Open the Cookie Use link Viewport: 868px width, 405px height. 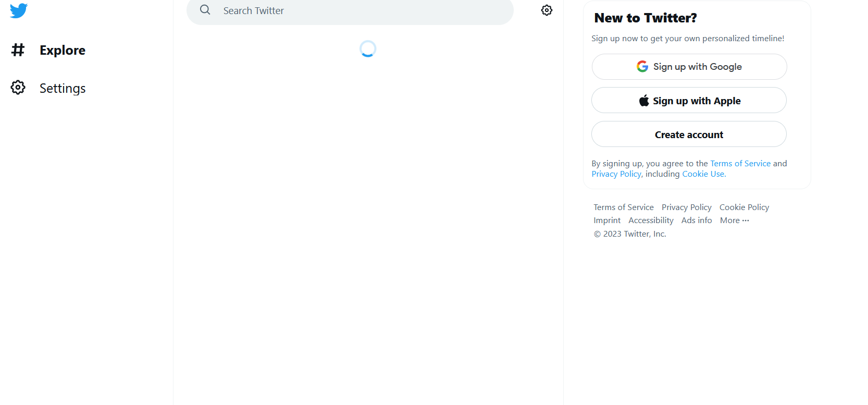click(704, 174)
